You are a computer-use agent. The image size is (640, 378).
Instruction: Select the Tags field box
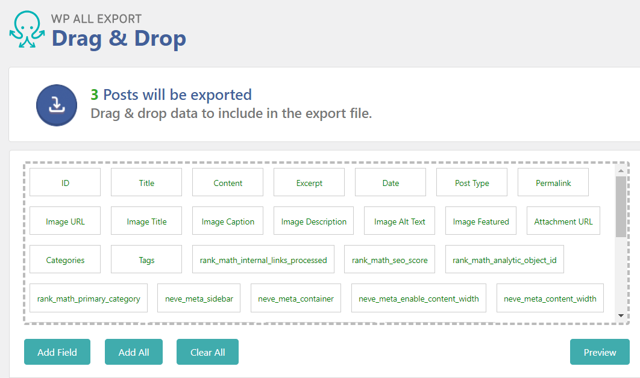[x=146, y=259]
